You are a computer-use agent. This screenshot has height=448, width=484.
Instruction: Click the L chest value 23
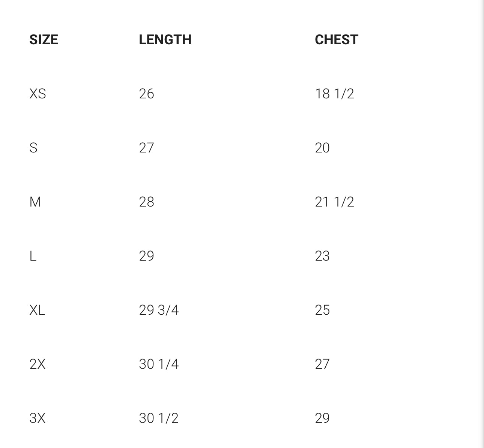(322, 256)
